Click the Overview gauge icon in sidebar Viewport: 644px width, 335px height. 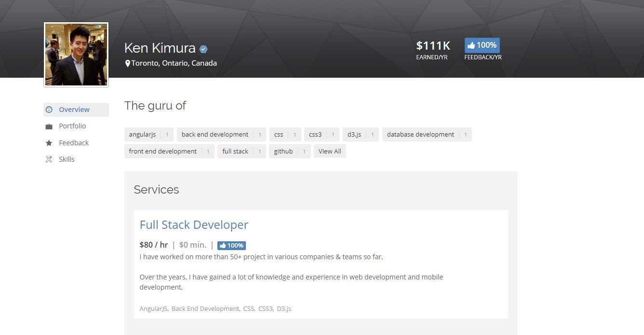coord(49,110)
